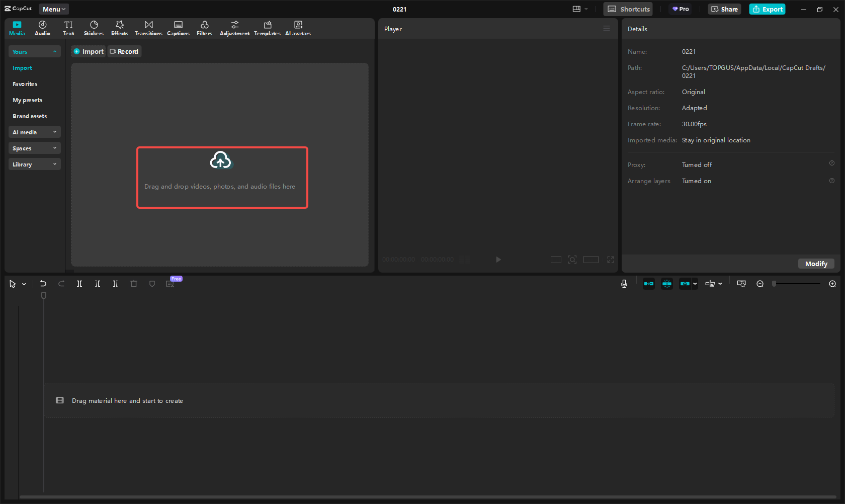Click the wide rectangle icon in Player
Screen dimensions: 845x504
pyautogui.click(x=591, y=260)
